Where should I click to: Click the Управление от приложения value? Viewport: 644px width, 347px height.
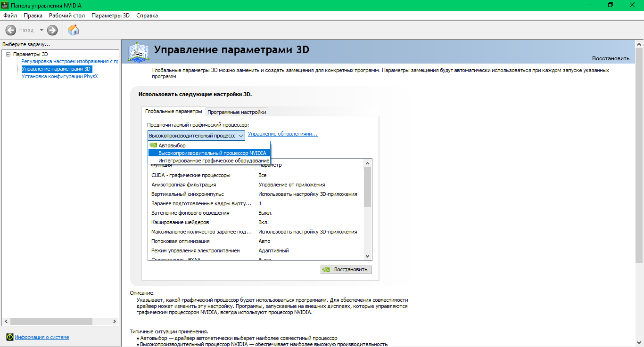(x=291, y=185)
